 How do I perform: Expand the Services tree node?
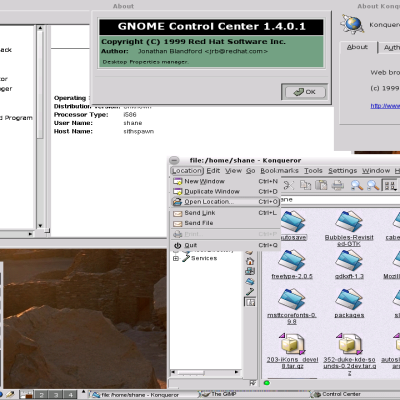pos(176,258)
